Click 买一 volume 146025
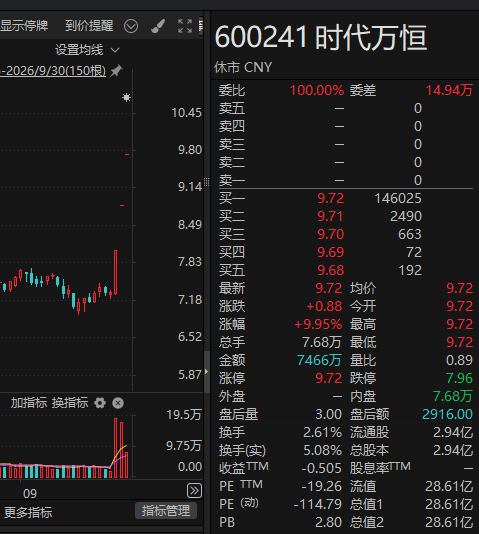Viewport: 479px width, 534px height. 398,199
